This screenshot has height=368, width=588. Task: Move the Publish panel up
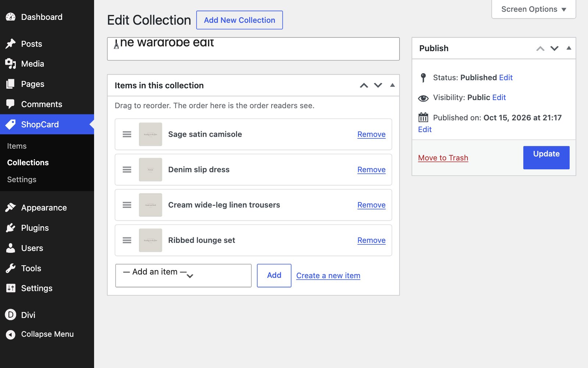click(x=540, y=48)
